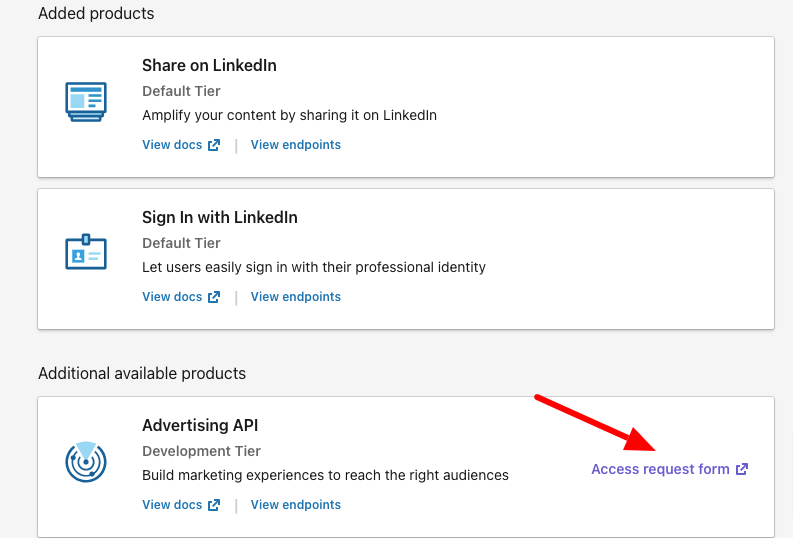Click the Sign In with LinkedIn badge icon

pos(86,252)
